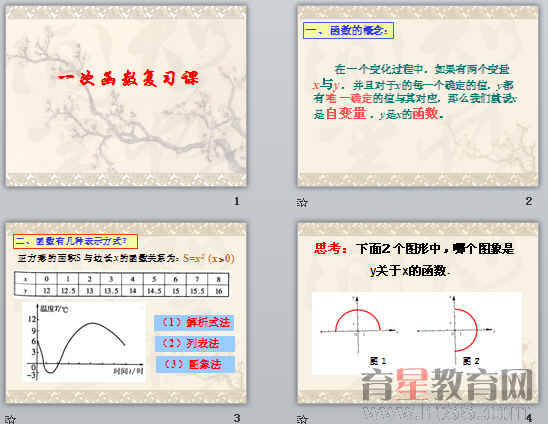Click the blue box (1) 解析式法
This screenshot has width=548, height=424.
194,322
